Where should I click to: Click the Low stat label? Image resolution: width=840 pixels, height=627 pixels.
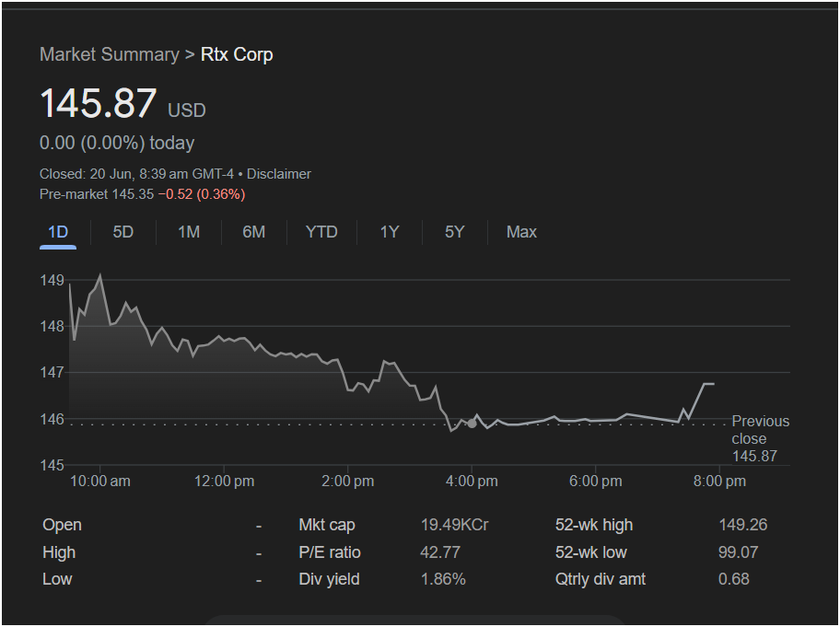(x=57, y=579)
